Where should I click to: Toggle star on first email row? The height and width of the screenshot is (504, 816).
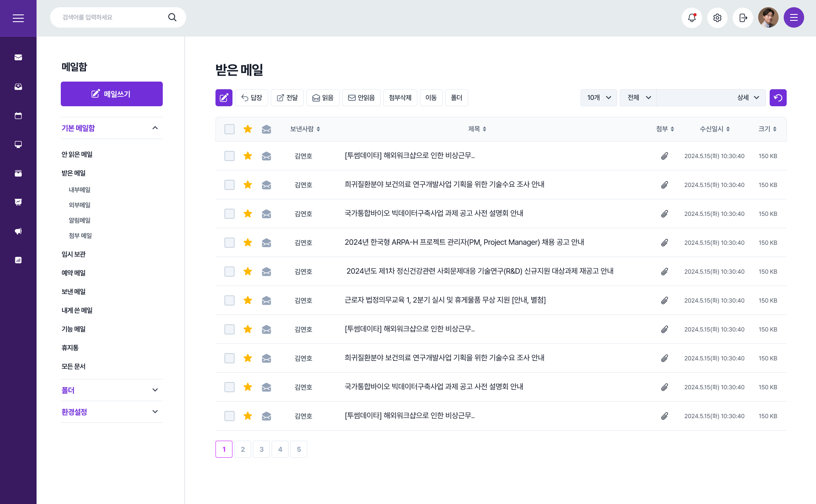coord(248,156)
